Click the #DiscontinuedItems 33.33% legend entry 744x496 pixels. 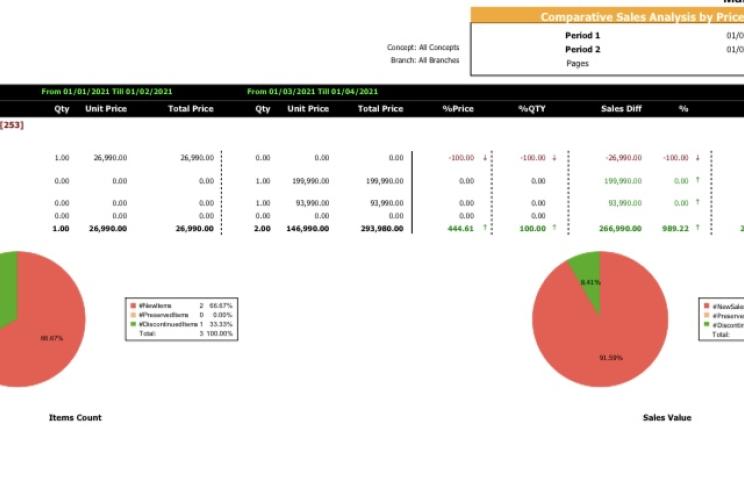click(182, 325)
